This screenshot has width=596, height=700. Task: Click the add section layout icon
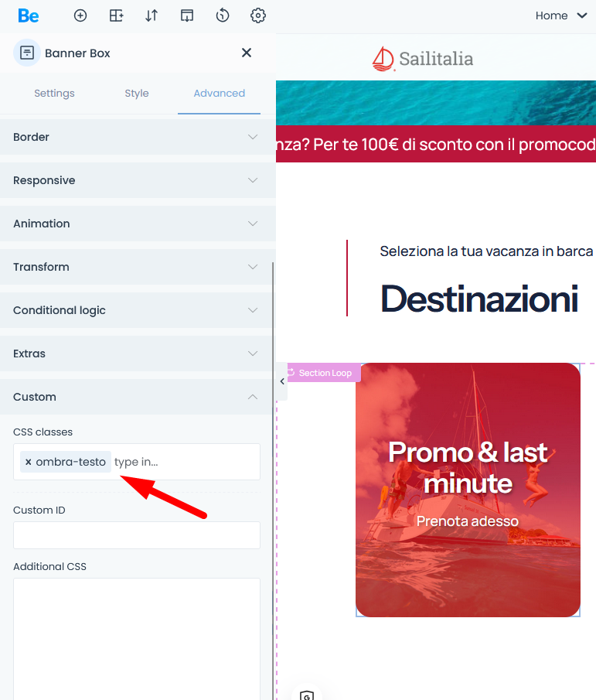point(116,15)
